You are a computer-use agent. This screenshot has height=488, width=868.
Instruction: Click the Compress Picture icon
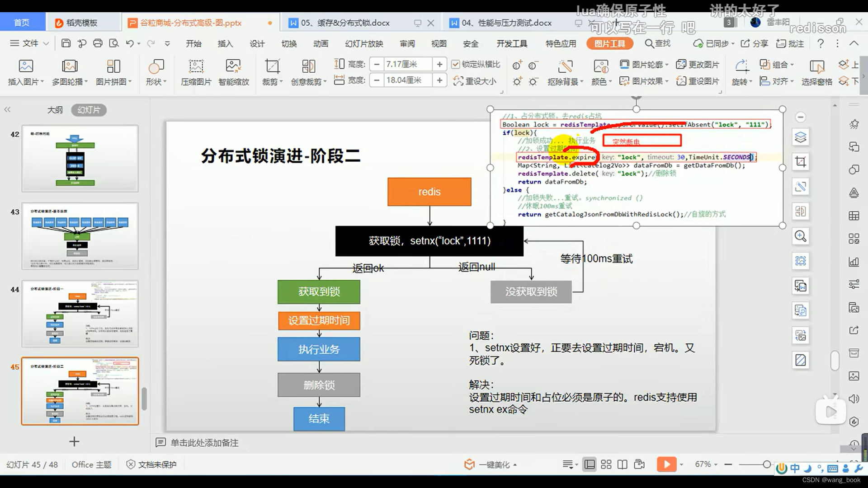click(196, 66)
